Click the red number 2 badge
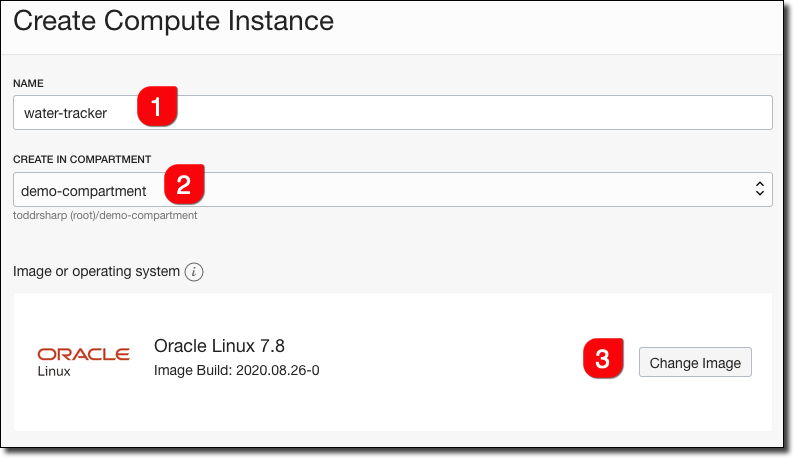Screen dimensions: 794x458 click(x=183, y=184)
